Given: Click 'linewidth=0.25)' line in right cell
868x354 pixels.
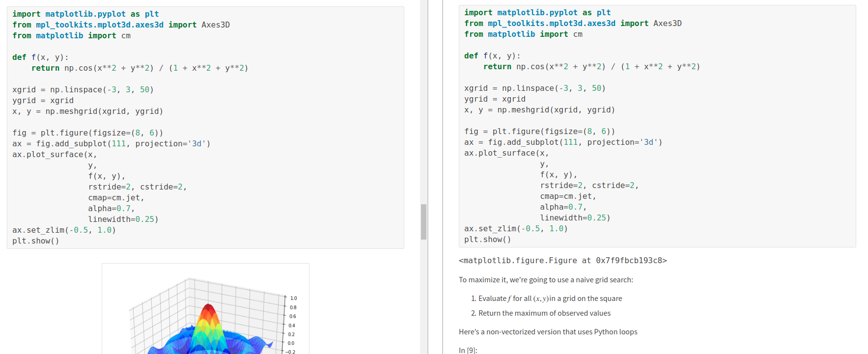Looking at the screenshot, I should click(575, 218).
